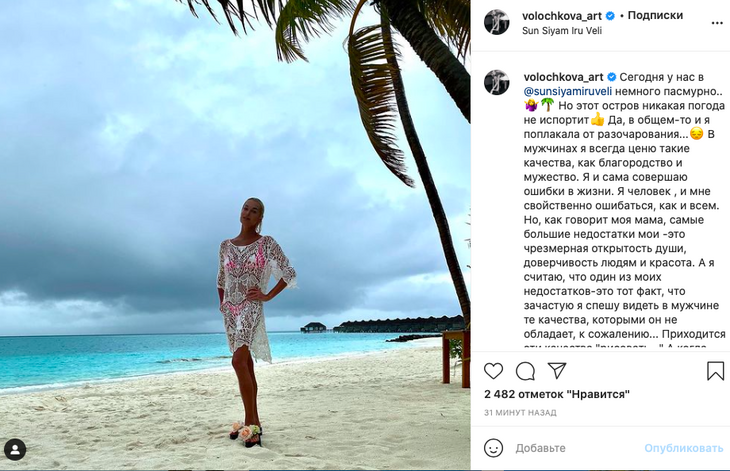Click volochkova_art username in caption
This screenshot has height=471, width=730.
pos(562,76)
